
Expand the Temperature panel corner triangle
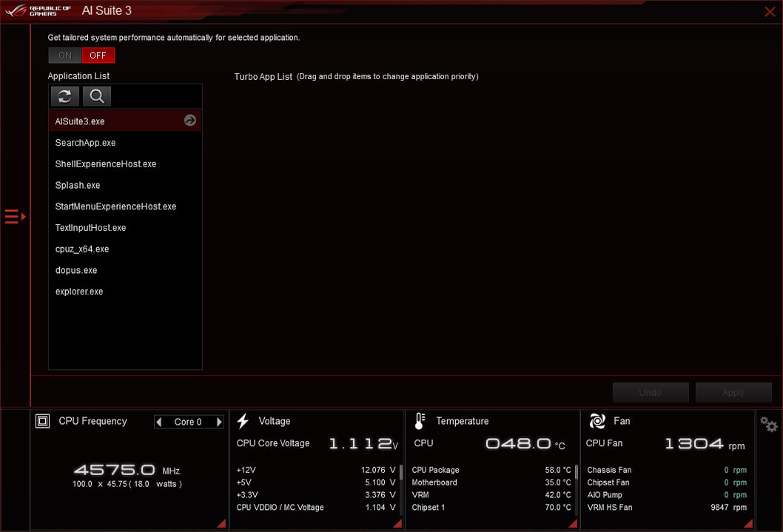click(x=573, y=524)
